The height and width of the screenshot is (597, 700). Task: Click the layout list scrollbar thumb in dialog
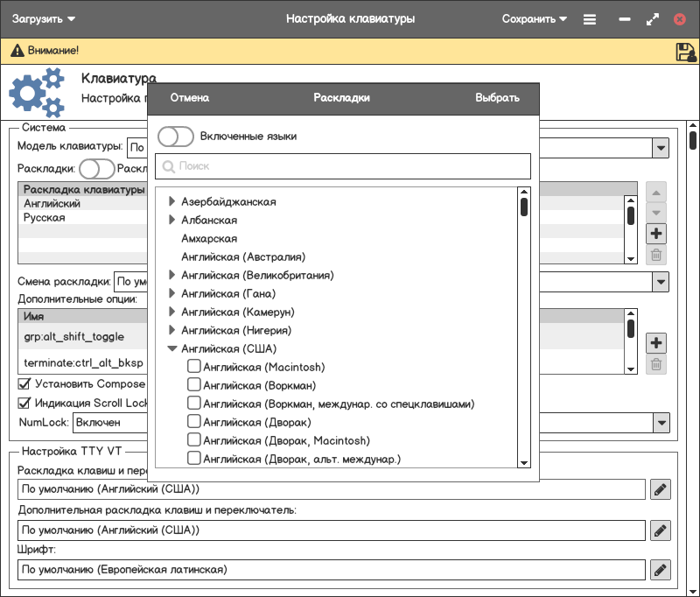pos(524,207)
